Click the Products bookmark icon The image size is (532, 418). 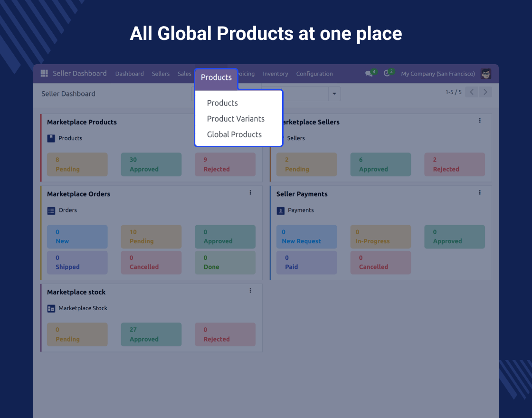[51, 138]
